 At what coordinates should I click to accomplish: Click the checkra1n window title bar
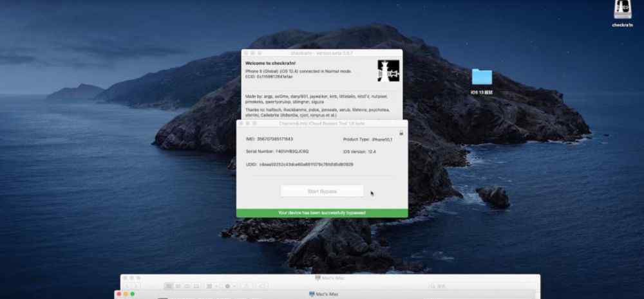coord(322,53)
